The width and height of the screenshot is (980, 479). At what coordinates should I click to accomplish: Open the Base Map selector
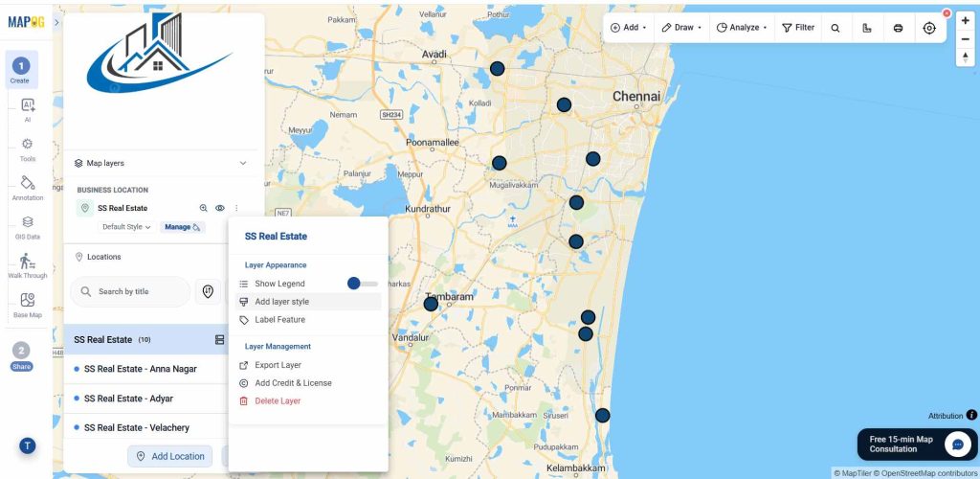point(28,306)
